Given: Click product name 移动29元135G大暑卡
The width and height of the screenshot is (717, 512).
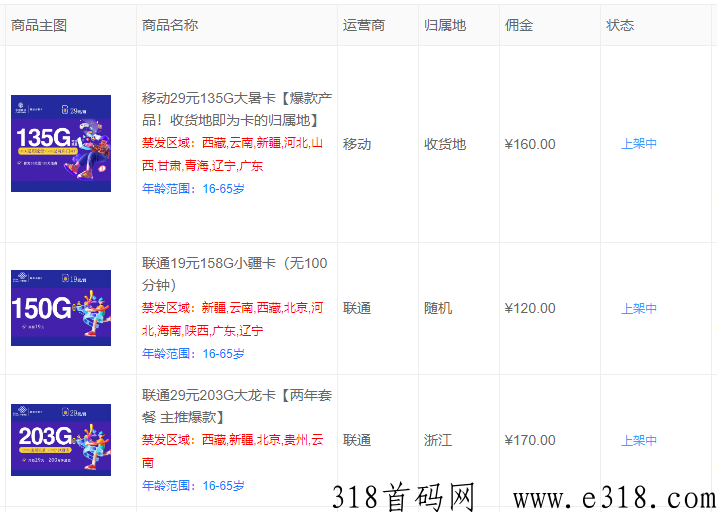Looking at the screenshot, I should [237, 109].
